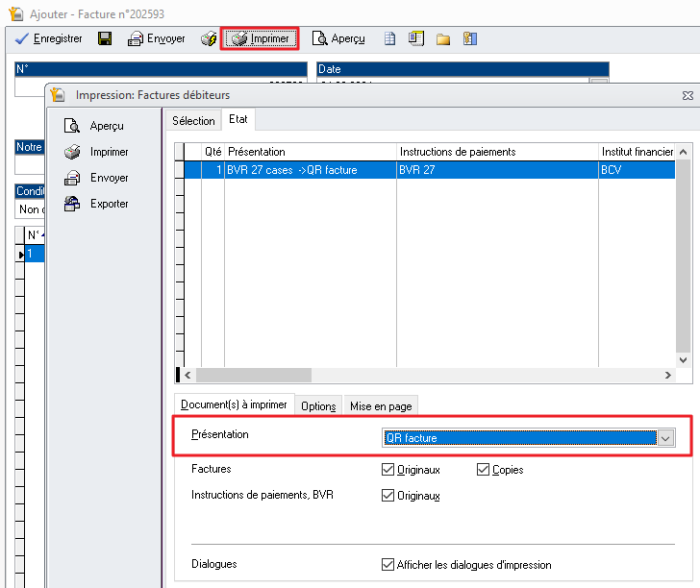Click the Exporter icon in the dialog sidebar

point(72,204)
